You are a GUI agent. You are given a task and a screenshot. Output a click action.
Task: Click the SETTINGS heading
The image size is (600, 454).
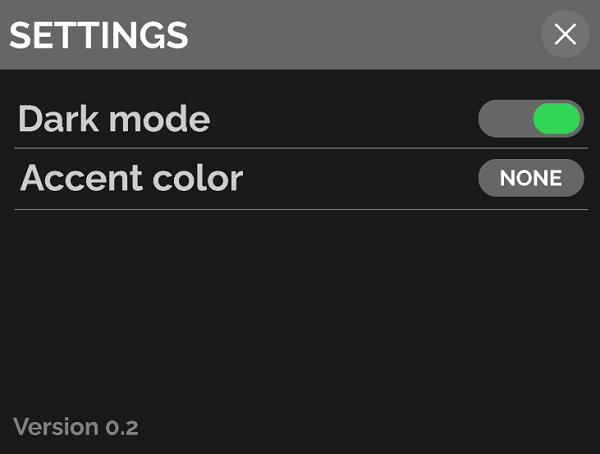(98, 35)
